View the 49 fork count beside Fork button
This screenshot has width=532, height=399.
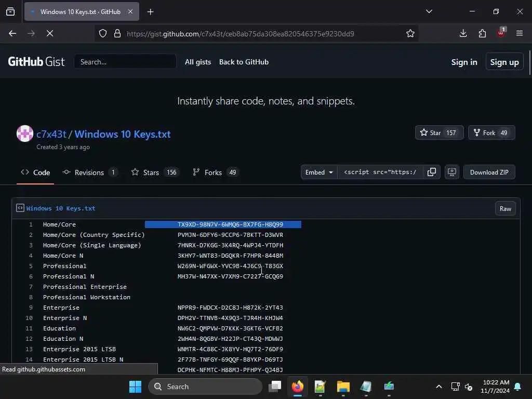[504, 132]
